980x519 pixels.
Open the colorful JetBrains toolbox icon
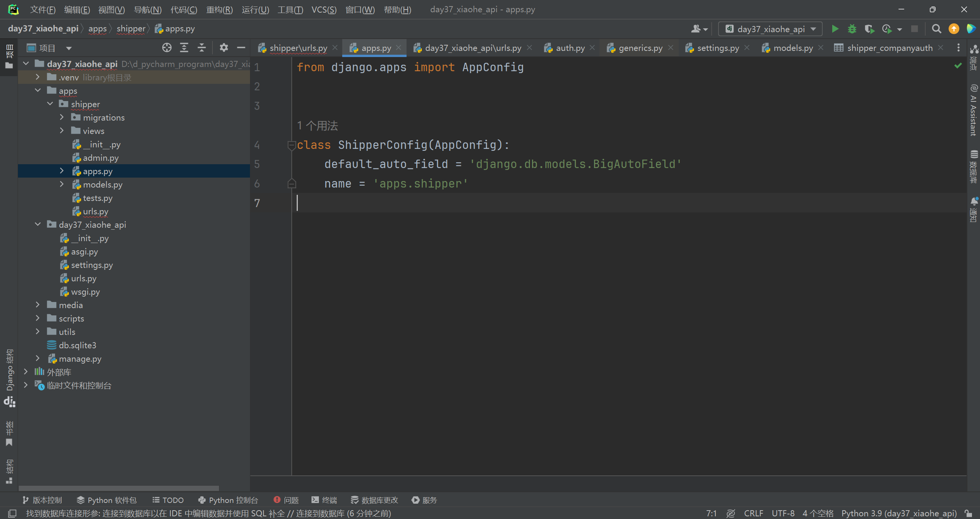tap(971, 29)
